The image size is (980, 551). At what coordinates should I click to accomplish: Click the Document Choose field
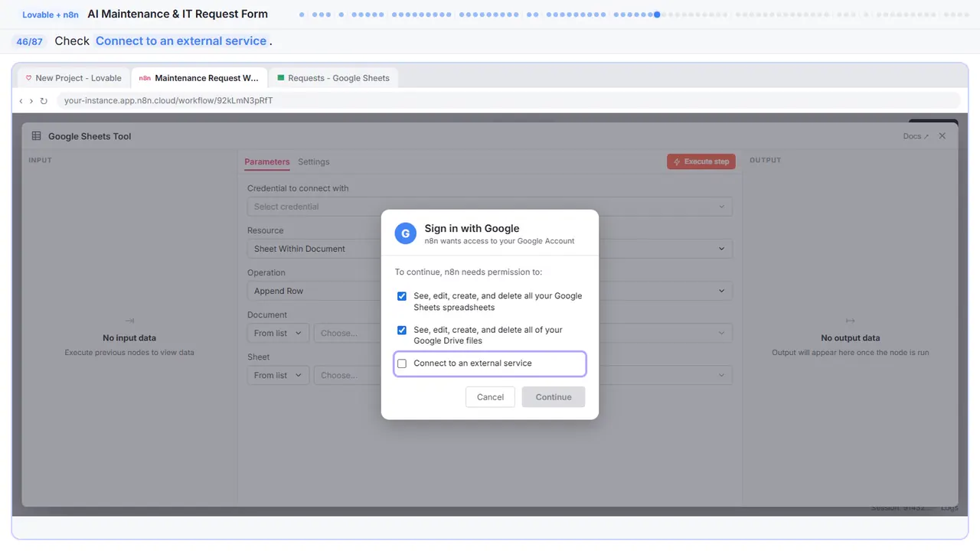coord(523,333)
